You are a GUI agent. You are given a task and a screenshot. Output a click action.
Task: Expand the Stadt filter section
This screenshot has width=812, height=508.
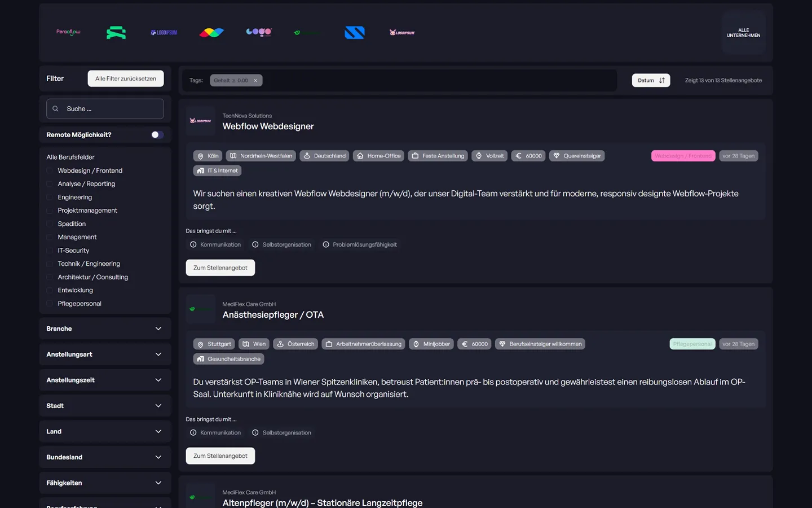tap(105, 405)
